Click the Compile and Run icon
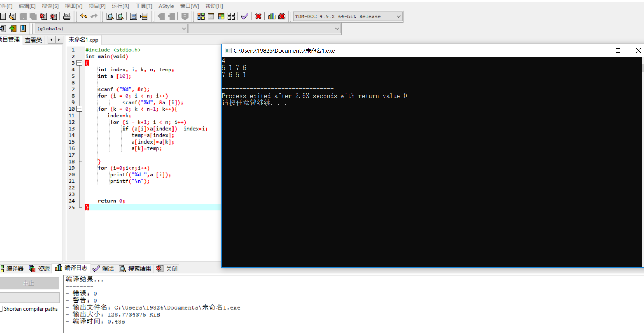The height and width of the screenshot is (333, 644). [221, 16]
